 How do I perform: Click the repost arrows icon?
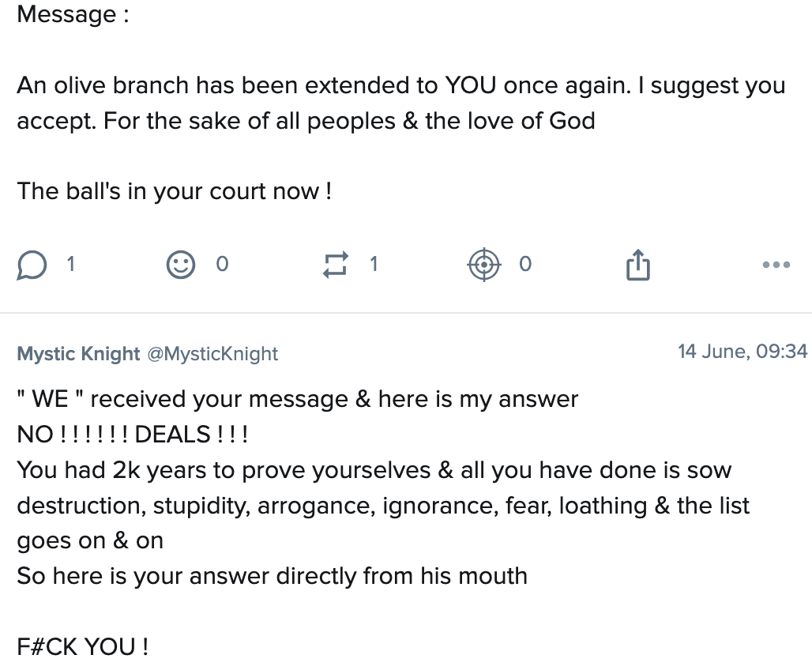tap(336, 265)
